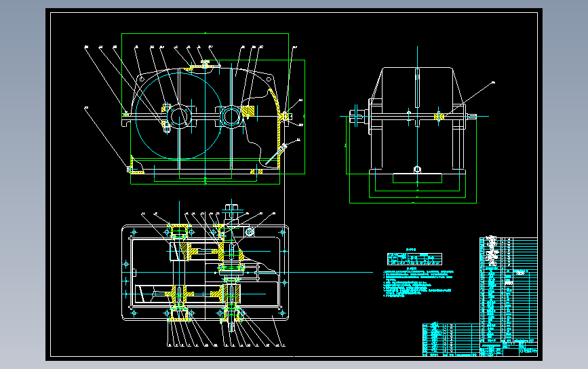Image resolution: width=588 pixels, height=369 pixels.
Task: Click the tall parts list table at right
Action: click(x=509, y=289)
